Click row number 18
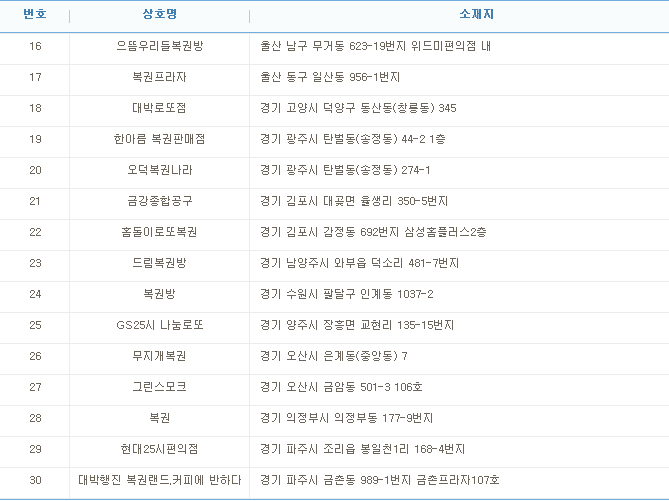The height and width of the screenshot is (501, 669). pyautogui.click(x=35, y=108)
